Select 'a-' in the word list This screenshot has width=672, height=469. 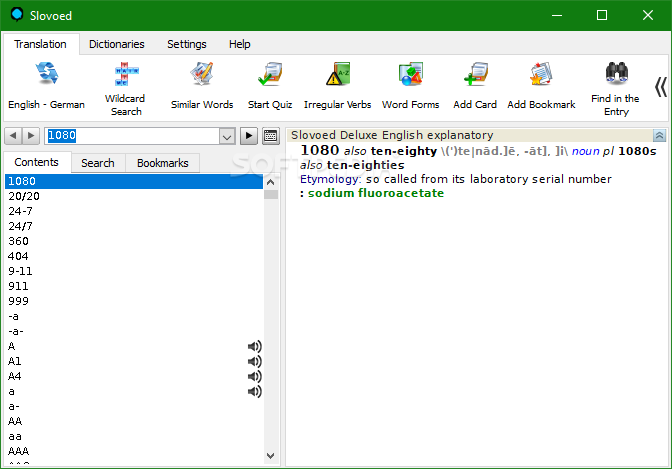[x=134, y=406]
